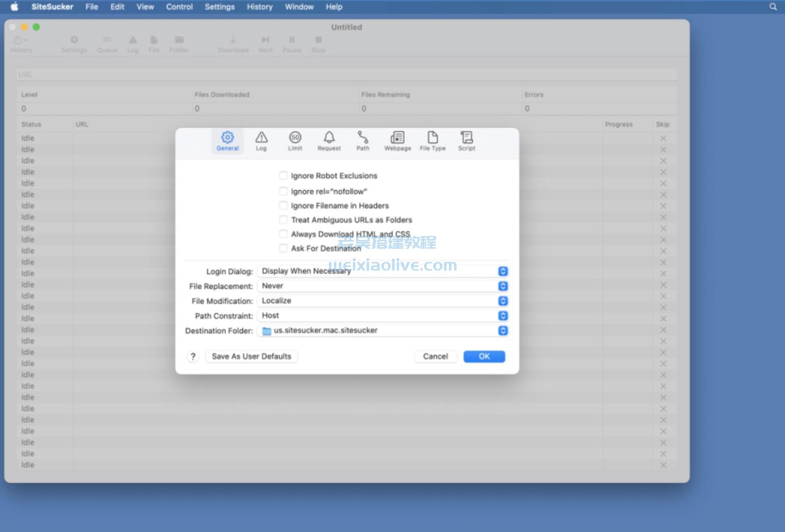The height and width of the screenshot is (532, 785).
Task: Change the Path Constraint dropdown
Action: (x=502, y=315)
